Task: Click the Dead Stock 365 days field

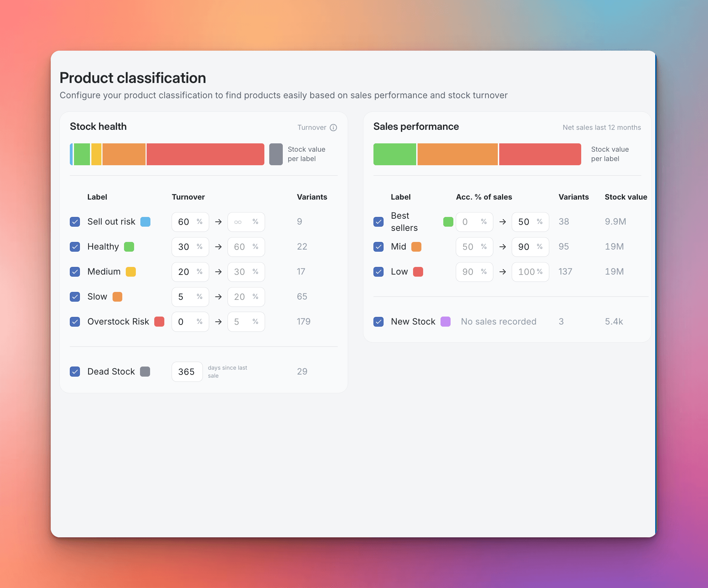Action: (187, 372)
